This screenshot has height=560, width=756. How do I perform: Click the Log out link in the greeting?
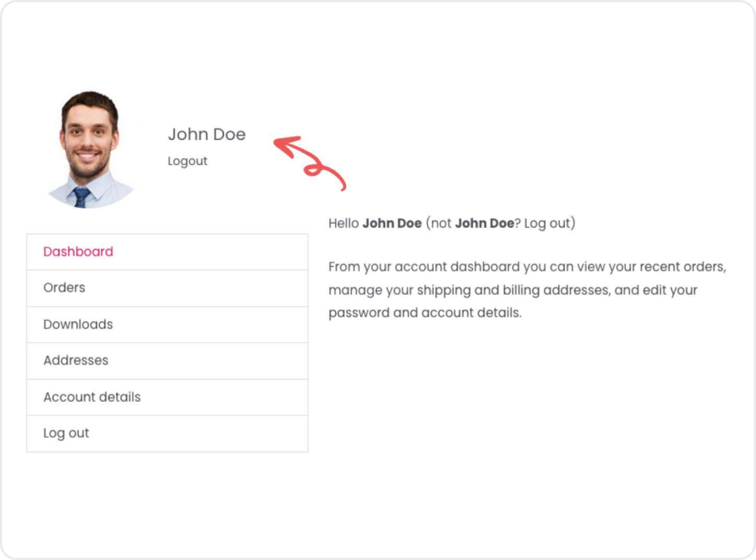pos(548,224)
